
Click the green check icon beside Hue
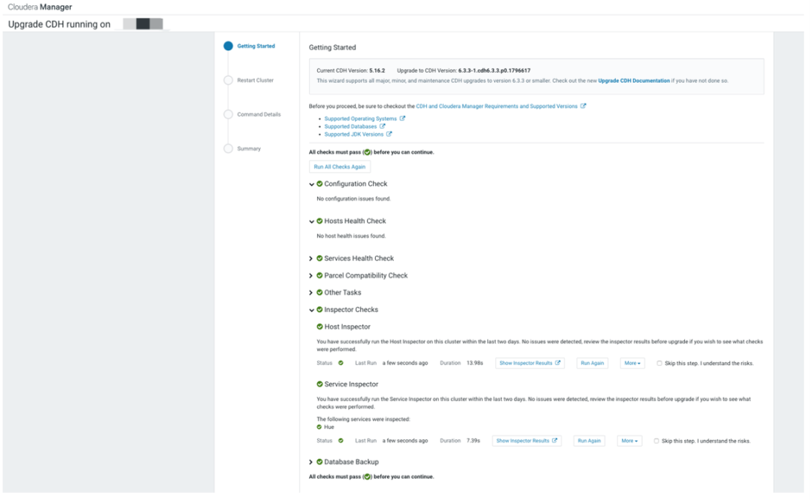pyautogui.click(x=319, y=427)
